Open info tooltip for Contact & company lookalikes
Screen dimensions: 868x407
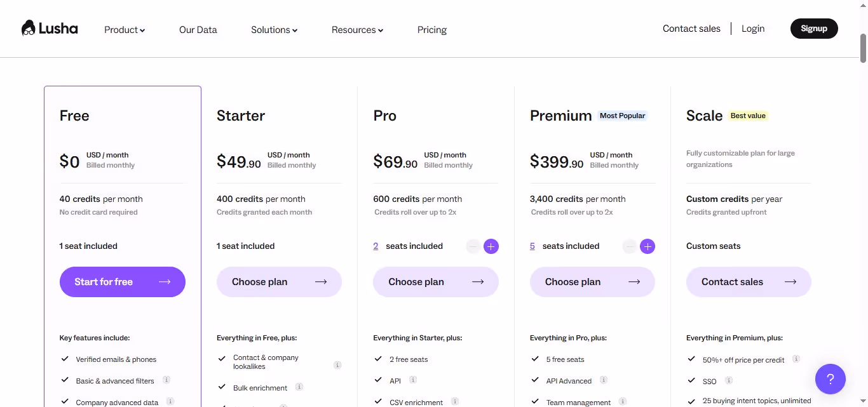point(337,364)
